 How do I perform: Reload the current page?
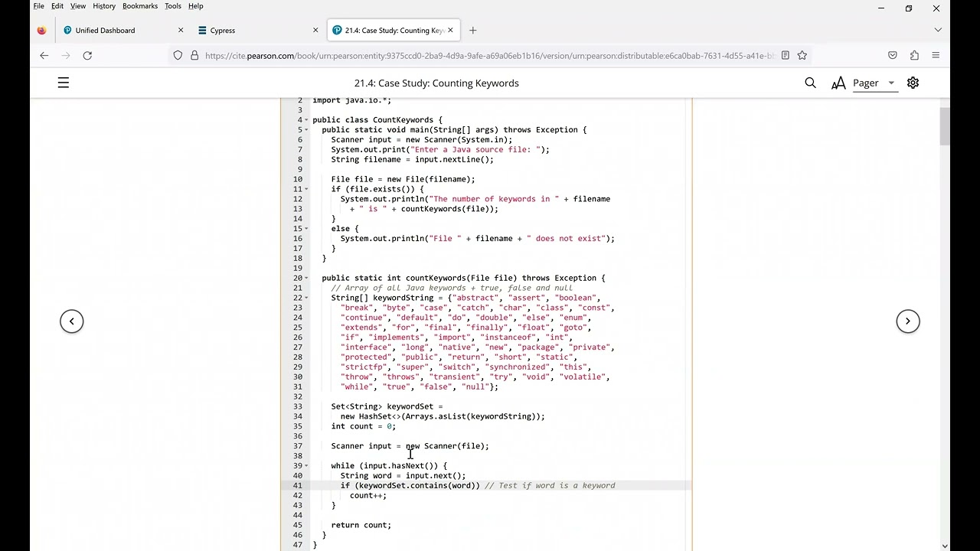tap(87, 55)
